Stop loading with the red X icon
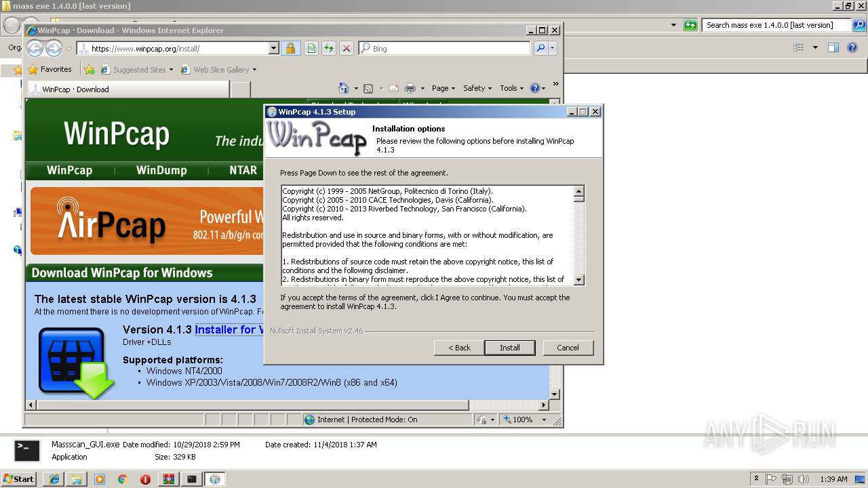Viewport: 868px width, 488px height. (347, 48)
